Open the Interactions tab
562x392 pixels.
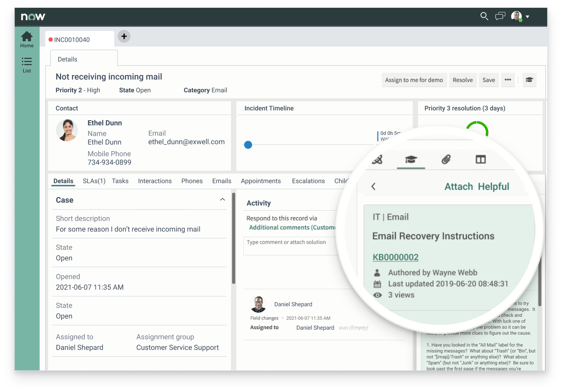(155, 181)
